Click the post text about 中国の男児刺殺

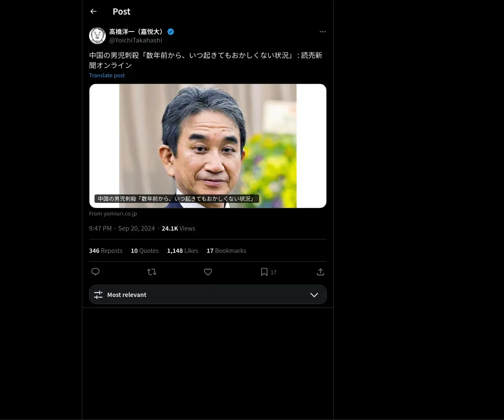206,60
